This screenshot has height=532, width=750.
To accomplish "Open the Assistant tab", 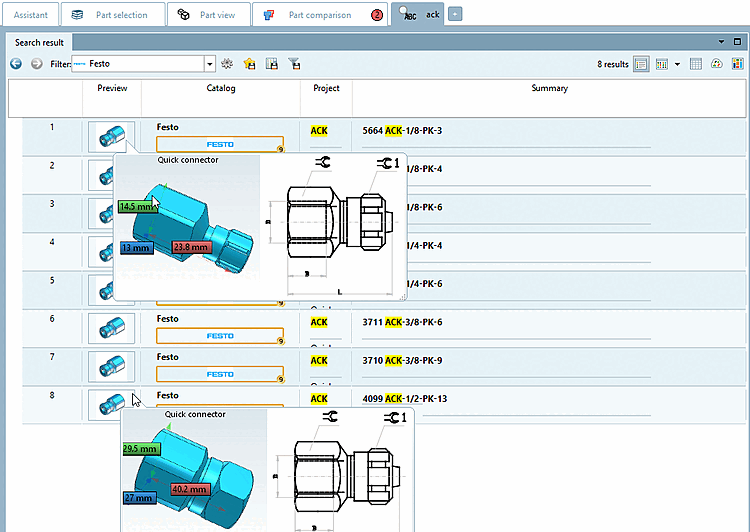I will tap(31, 15).
